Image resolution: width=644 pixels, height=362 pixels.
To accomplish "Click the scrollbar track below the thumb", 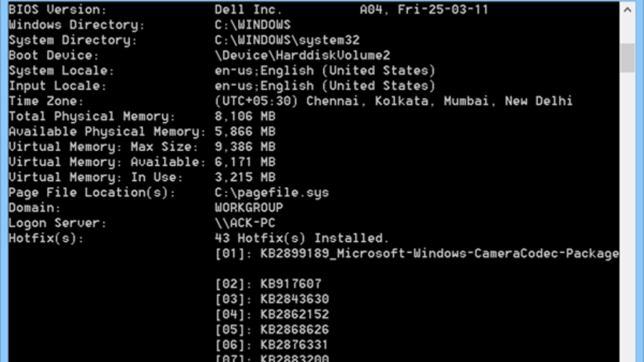I will pyautogui.click(x=627, y=215).
